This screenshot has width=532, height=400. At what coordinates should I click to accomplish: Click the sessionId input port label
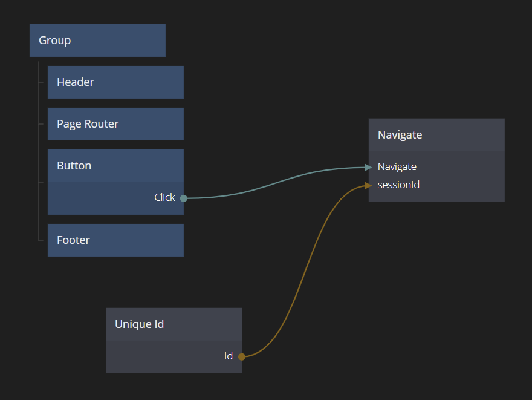point(398,185)
